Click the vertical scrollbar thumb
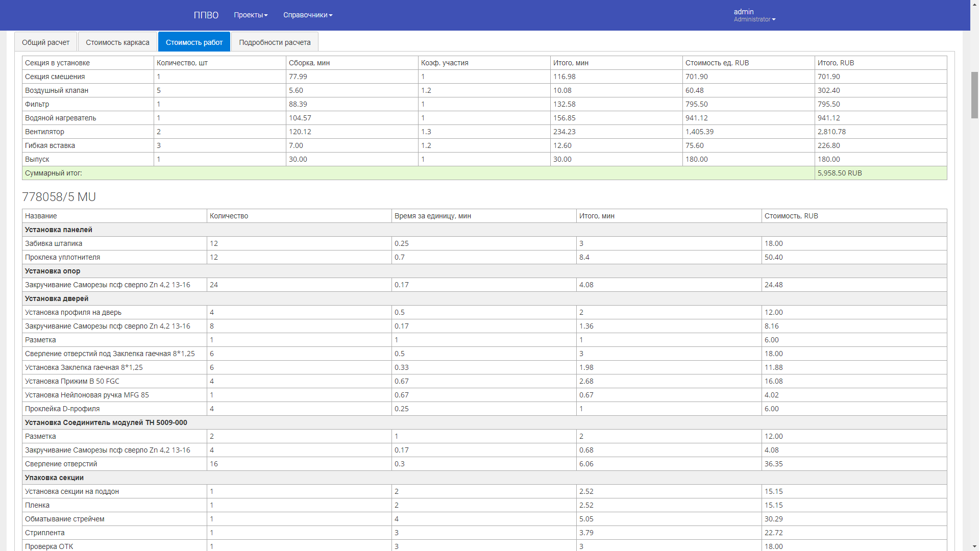980x551 pixels. [974, 95]
